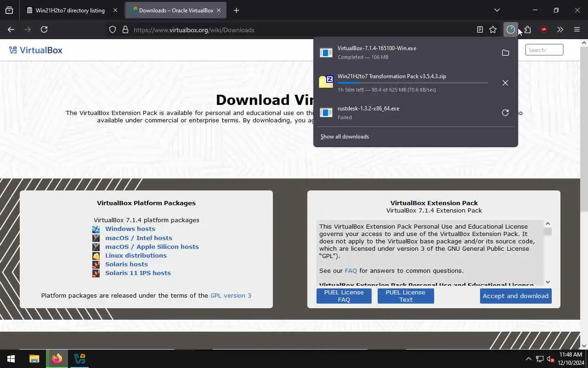
Task: Click the zip download progress bar
Action: coord(413,83)
